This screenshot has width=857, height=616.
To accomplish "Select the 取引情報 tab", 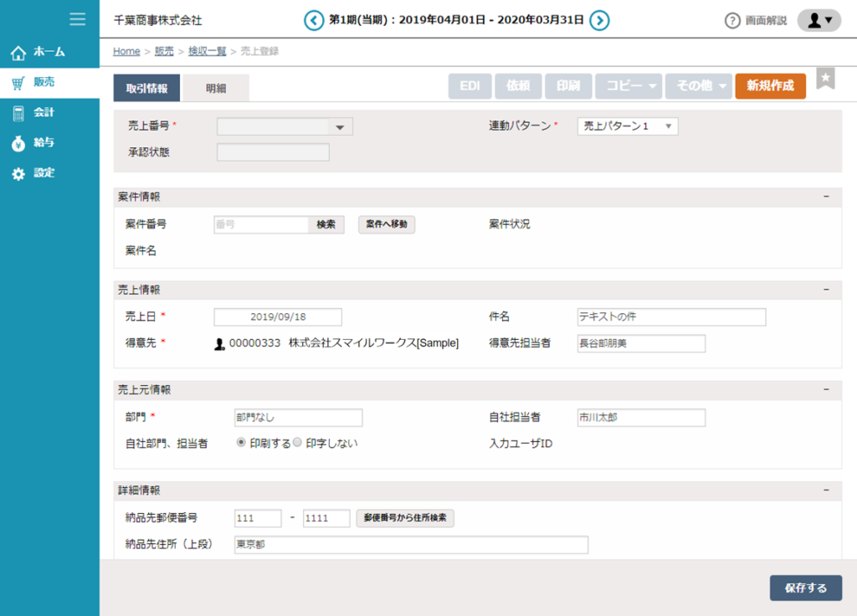I will [x=146, y=88].
